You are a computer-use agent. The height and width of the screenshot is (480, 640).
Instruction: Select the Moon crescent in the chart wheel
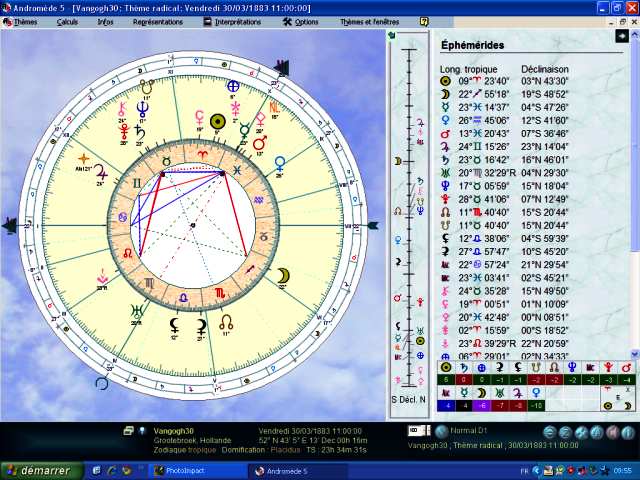[x=283, y=276]
